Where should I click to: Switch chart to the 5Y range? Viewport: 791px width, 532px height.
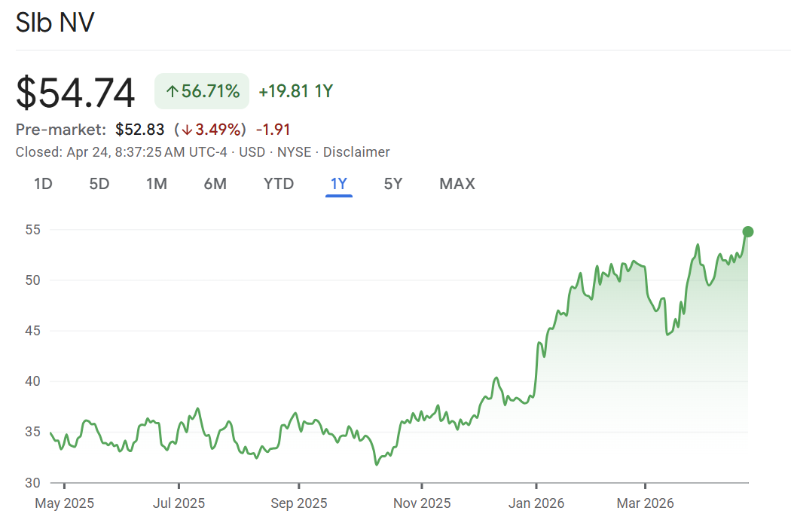tap(393, 184)
